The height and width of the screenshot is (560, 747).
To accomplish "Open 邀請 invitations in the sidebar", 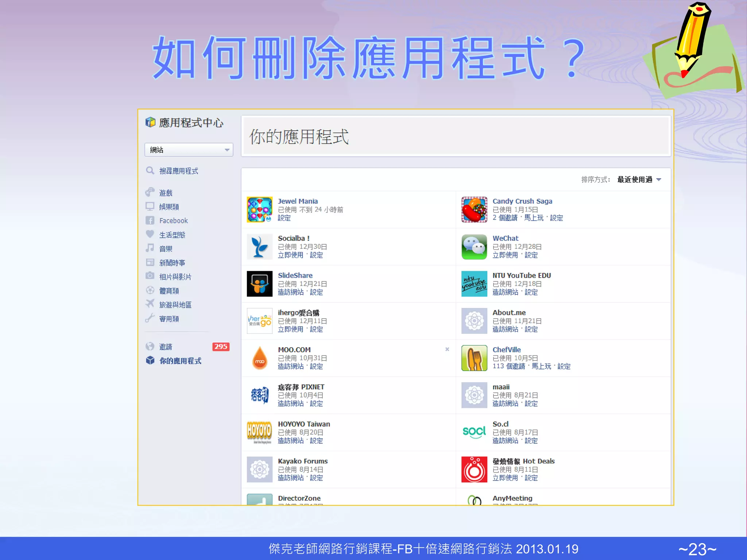I will [166, 347].
